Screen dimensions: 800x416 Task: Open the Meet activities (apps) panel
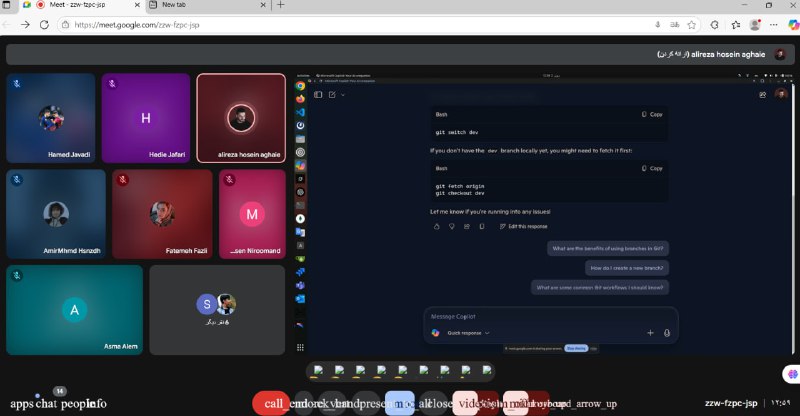click(21, 404)
